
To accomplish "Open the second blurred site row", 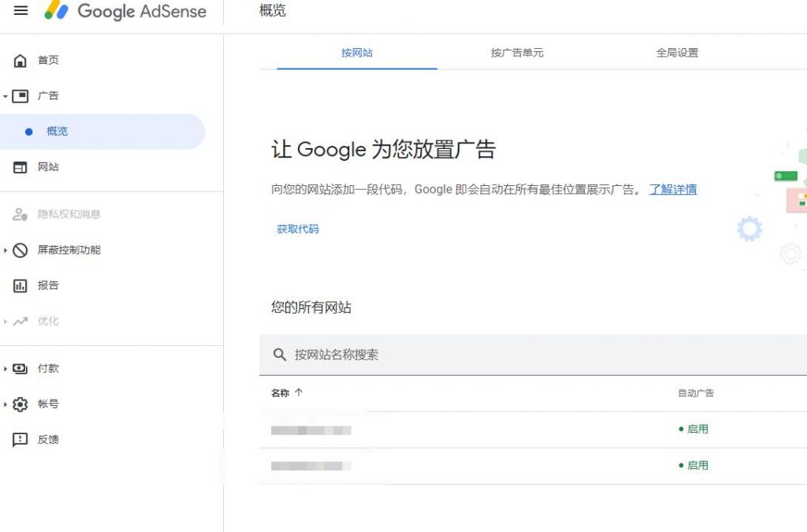I will pyautogui.click(x=311, y=466).
